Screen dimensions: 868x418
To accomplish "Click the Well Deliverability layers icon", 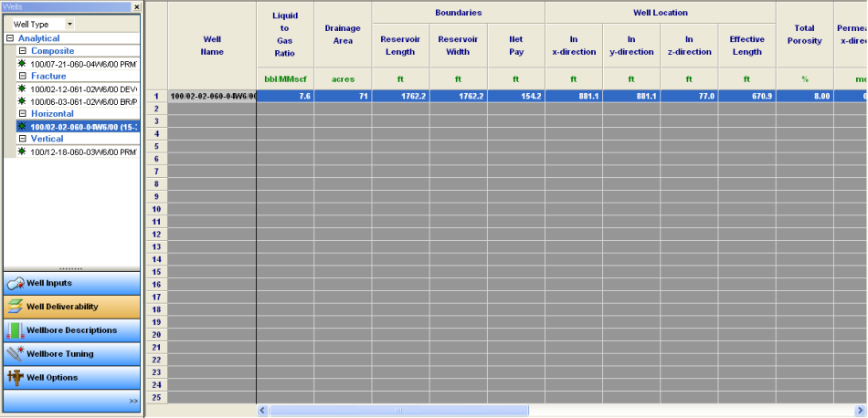I will click(14, 308).
